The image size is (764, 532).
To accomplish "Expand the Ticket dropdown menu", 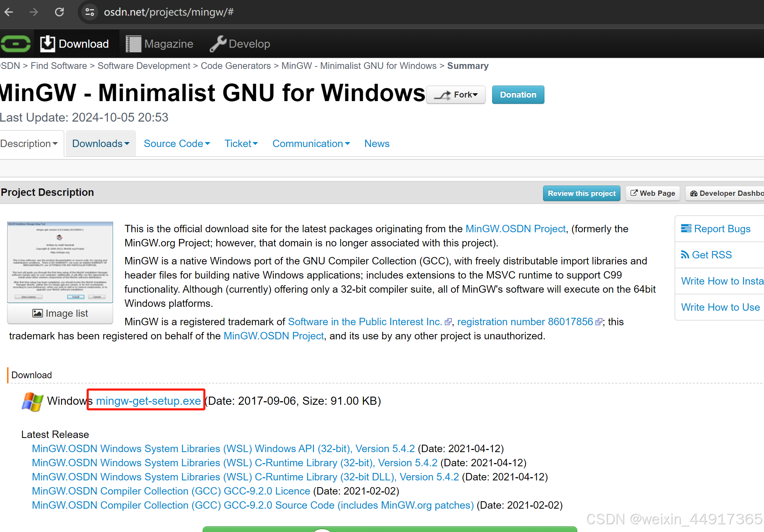I will point(241,144).
